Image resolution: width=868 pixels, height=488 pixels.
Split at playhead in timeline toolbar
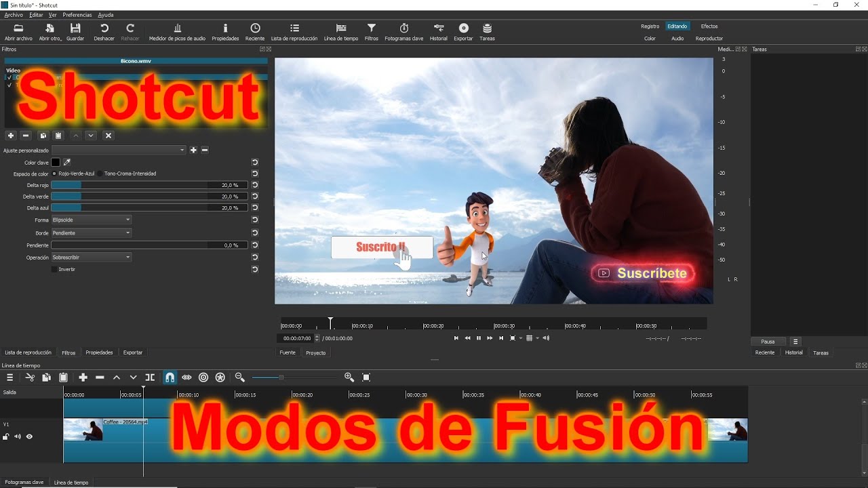pos(150,378)
